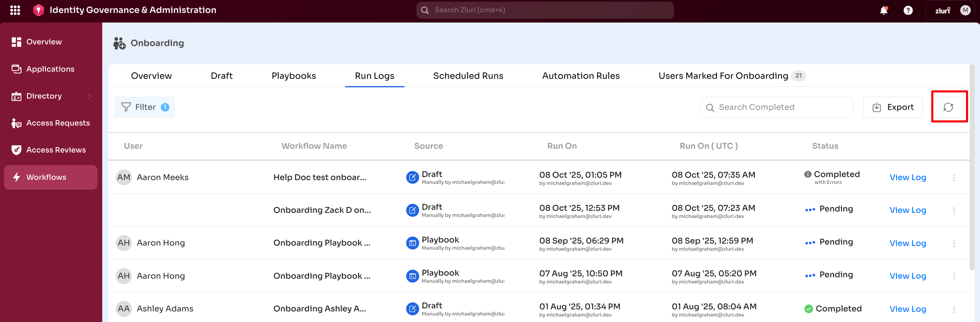Open the kebab menu for Aaron Meeks row

[954, 177]
